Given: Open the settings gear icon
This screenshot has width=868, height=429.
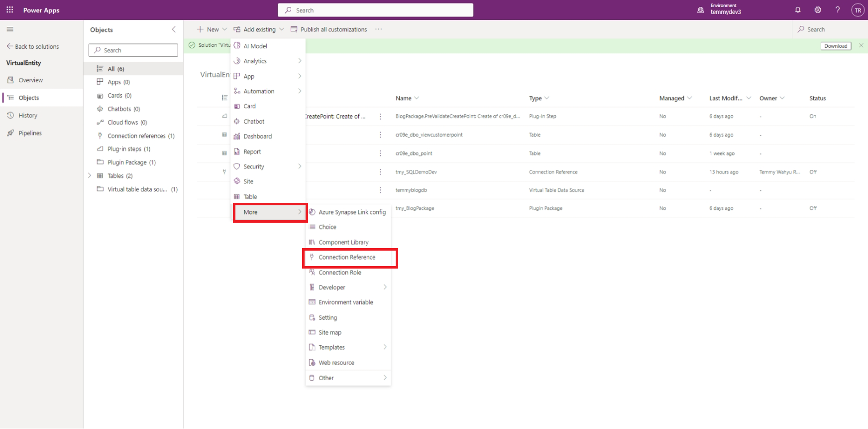Looking at the screenshot, I should (x=818, y=10).
